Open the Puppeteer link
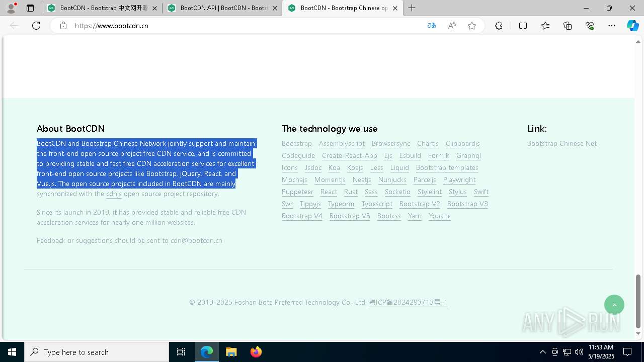Viewport: 644px width, 362px height. click(x=297, y=192)
